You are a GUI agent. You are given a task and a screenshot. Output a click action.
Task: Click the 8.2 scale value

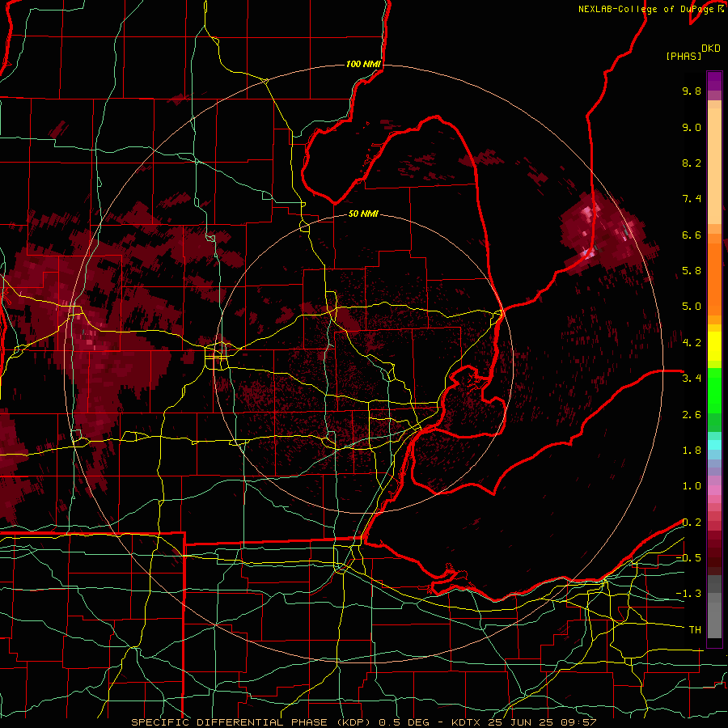coord(692,163)
